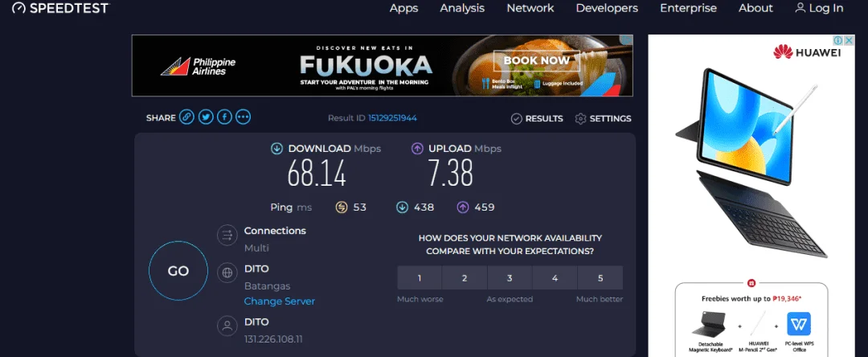Click the idle ping icon beside 53
This screenshot has height=357, width=868.
[342, 207]
